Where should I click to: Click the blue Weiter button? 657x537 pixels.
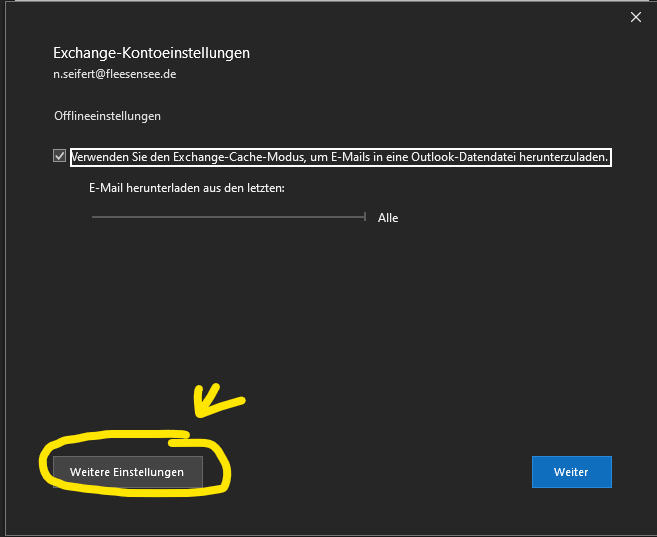click(x=572, y=472)
